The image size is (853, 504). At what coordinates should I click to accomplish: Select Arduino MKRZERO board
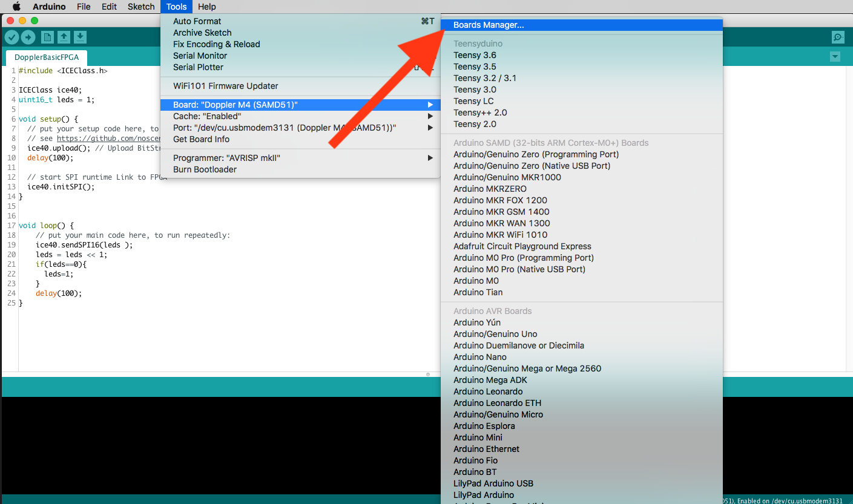click(582, 189)
